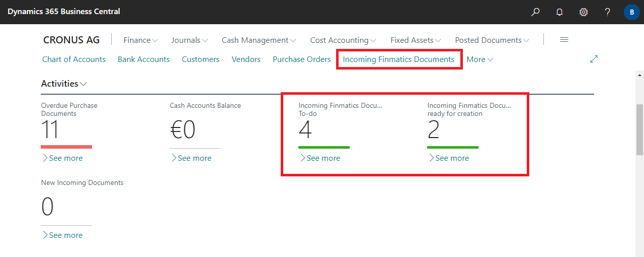This screenshot has width=644, height=257.
Task: Collapse the Activities section
Action: click(x=64, y=84)
